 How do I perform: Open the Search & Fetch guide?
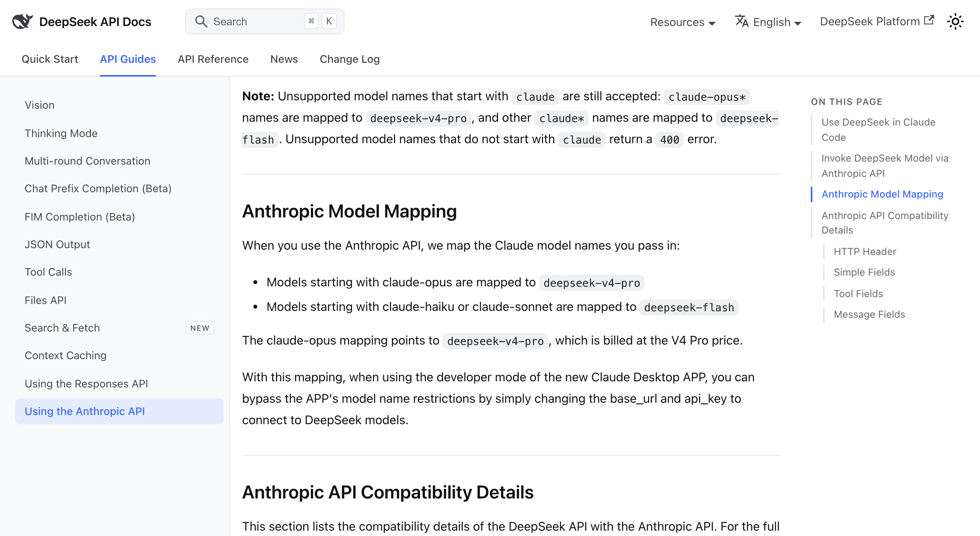[119, 328]
